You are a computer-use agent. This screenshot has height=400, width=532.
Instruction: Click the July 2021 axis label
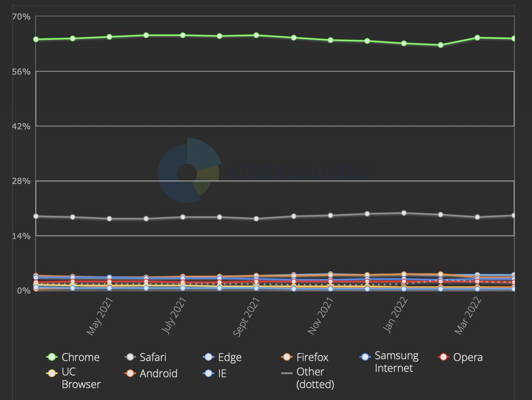coord(174,316)
